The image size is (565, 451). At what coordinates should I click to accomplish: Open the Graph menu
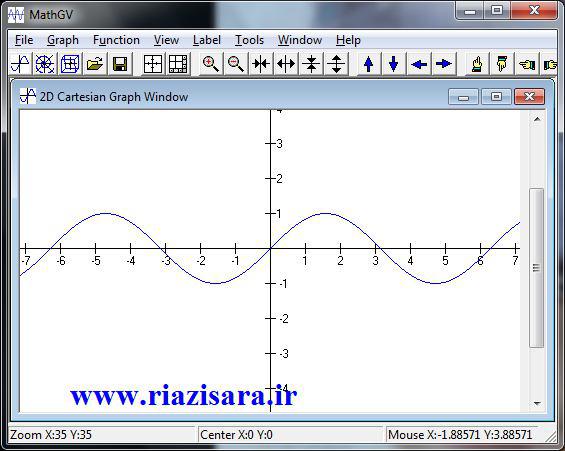point(63,40)
